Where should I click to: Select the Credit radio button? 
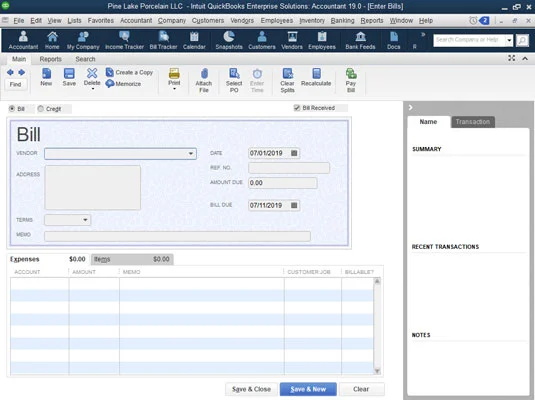click(x=41, y=109)
